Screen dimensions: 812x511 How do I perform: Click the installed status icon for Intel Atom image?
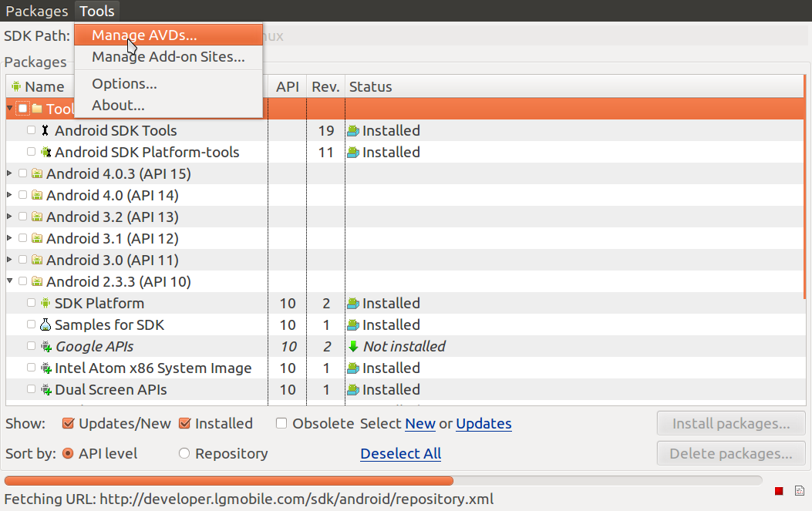(x=353, y=368)
